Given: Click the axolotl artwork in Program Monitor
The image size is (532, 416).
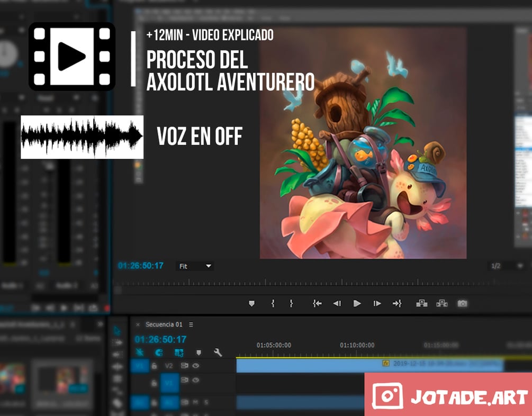Looking at the screenshot, I should pos(363,142).
